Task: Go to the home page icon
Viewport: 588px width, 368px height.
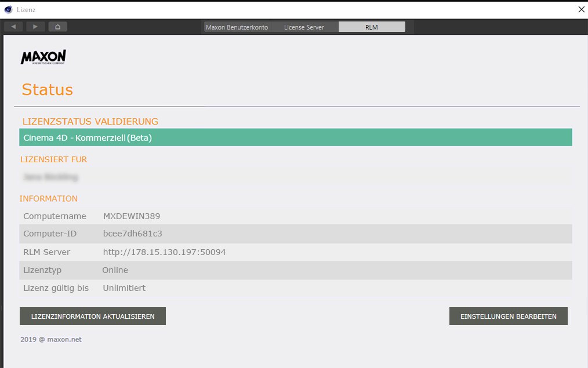Action: [58, 27]
